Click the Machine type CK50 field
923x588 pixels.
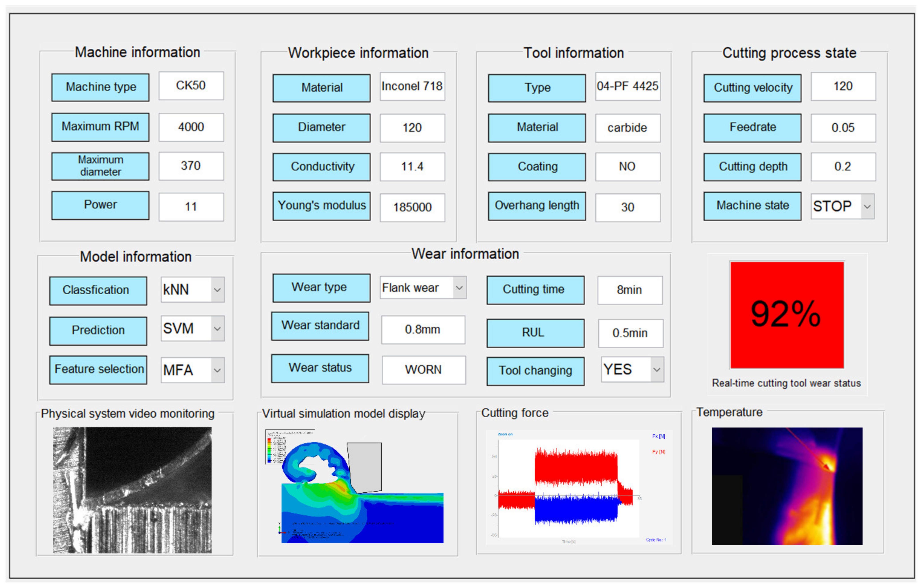191,86
